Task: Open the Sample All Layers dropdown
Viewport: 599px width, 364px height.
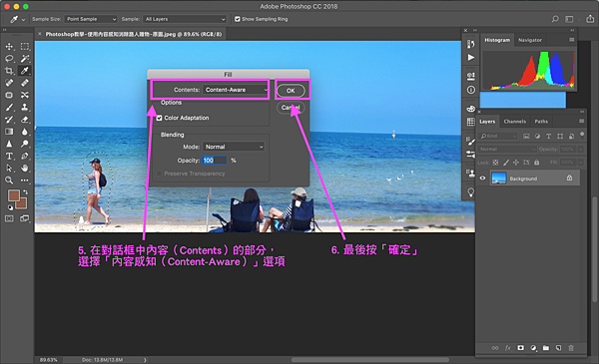Action: click(x=185, y=19)
